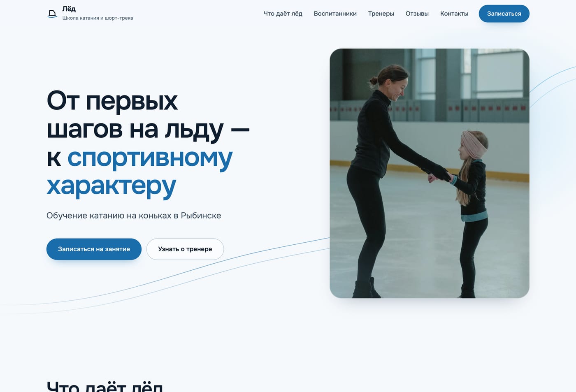
Task: Open the Лёд school name link
Action: pyautogui.click(x=69, y=9)
